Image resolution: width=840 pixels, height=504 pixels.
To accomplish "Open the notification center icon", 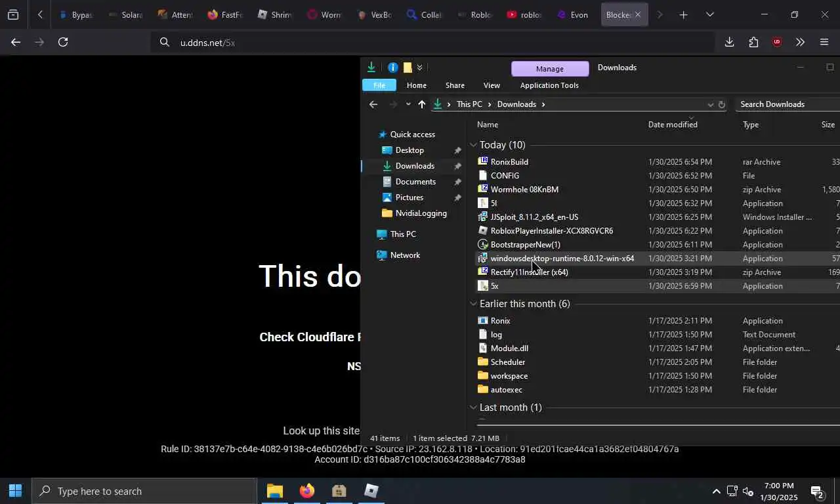I will click(817, 492).
